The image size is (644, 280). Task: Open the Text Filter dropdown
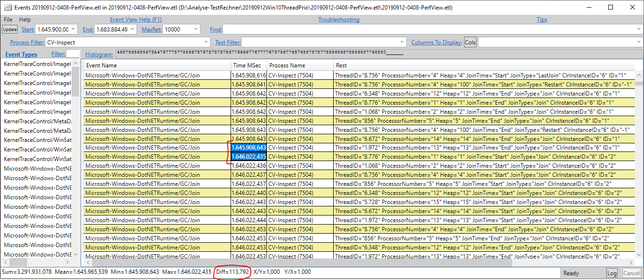tap(402, 42)
